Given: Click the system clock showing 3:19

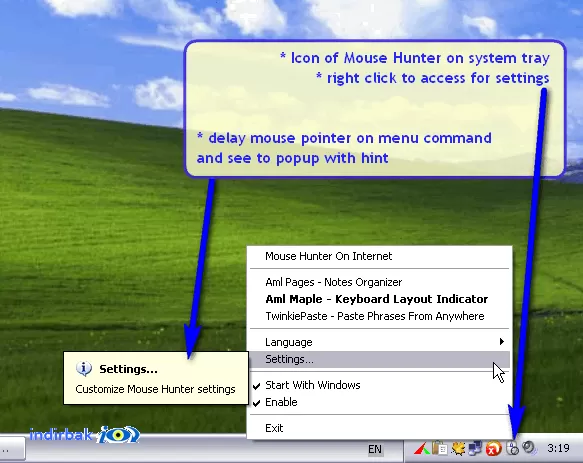Looking at the screenshot, I should pos(558,448).
